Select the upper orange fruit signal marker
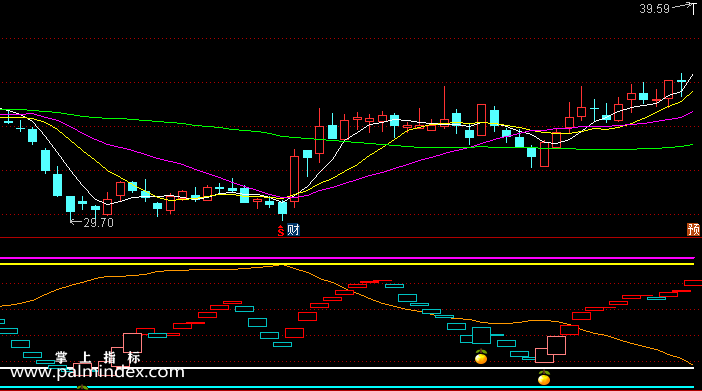 481,357
